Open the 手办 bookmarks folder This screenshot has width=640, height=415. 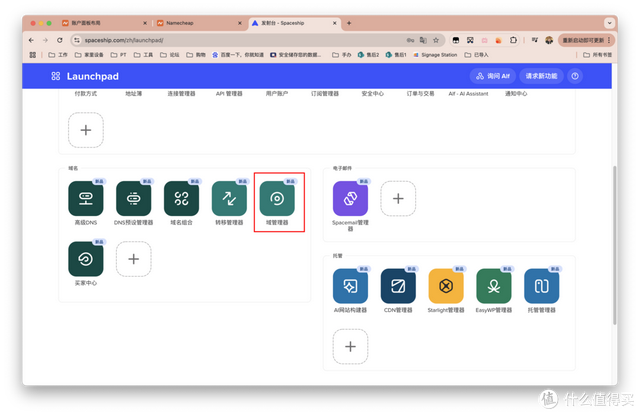[x=342, y=55]
